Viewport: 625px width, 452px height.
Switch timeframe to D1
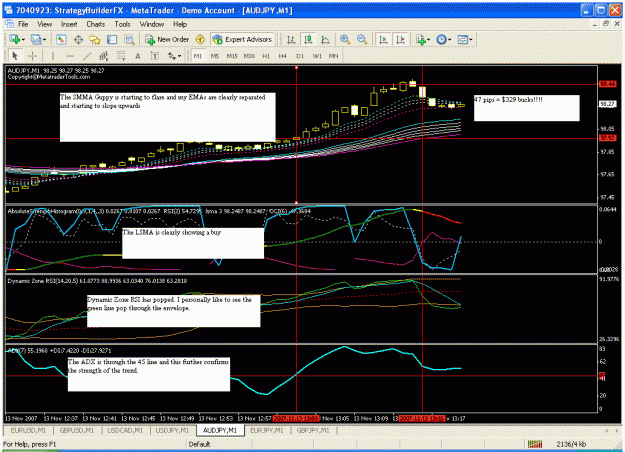(300, 56)
